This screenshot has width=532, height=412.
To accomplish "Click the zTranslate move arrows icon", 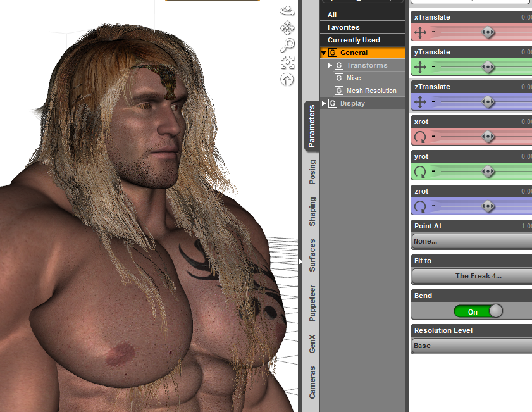I will coord(420,102).
